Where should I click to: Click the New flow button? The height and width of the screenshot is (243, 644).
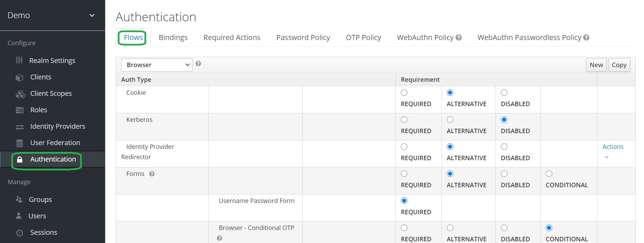[x=596, y=65]
